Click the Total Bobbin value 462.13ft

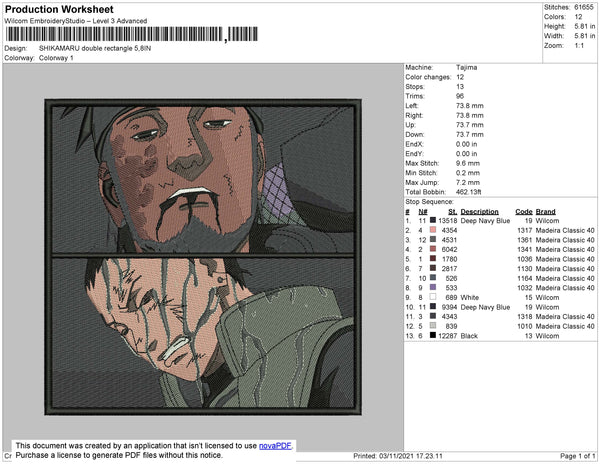pyautogui.click(x=469, y=192)
